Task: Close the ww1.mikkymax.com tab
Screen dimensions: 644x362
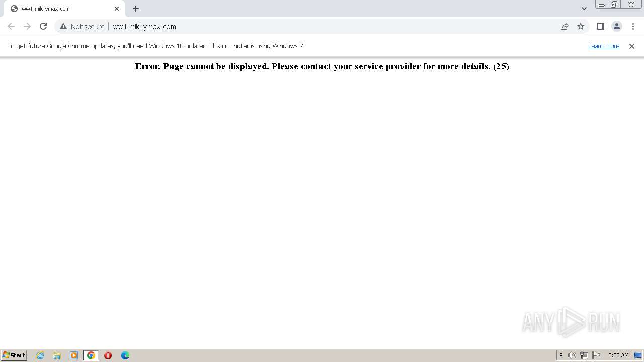Action: tap(117, 9)
